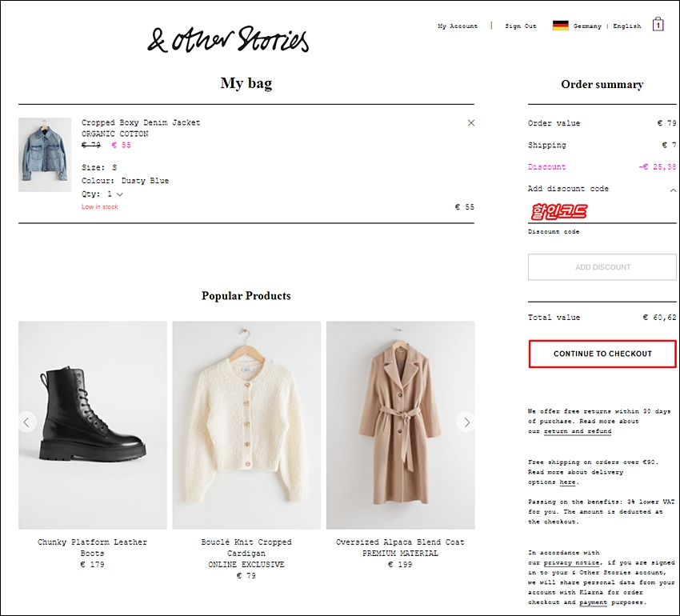Open the privacy notice link
The height and width of the screenshot is (616, 680).
pos(571,562)
